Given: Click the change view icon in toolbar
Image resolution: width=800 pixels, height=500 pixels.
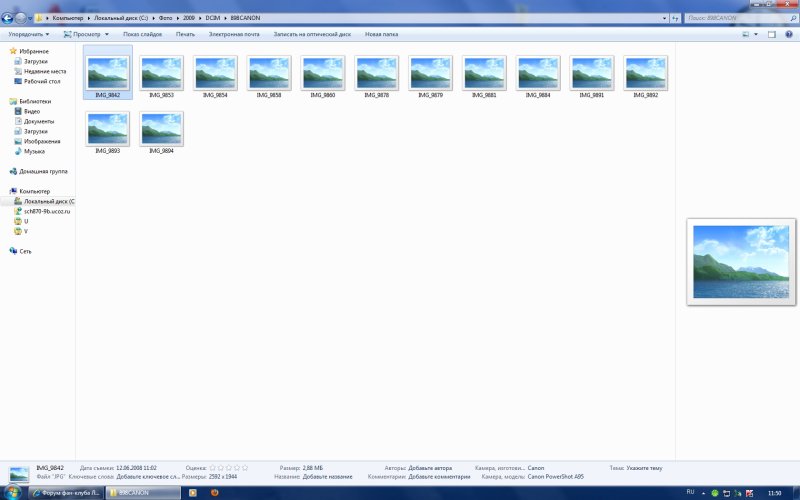Looking at the screenshot, I should click(x=745, y=34).
